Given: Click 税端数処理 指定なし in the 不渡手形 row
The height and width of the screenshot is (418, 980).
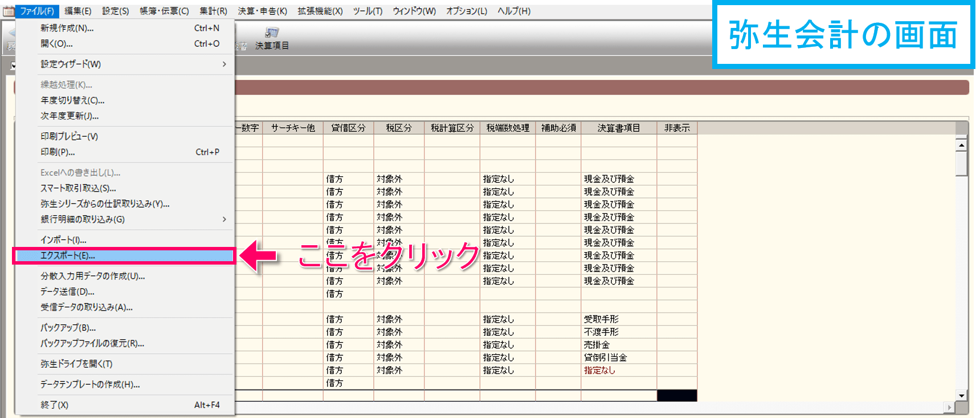Looking at the screenshot, I should 508,332.
